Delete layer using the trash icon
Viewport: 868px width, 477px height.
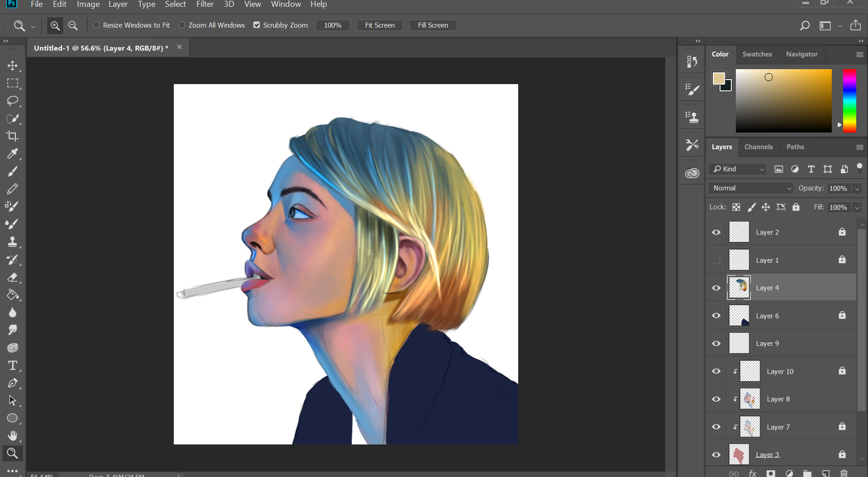(844, 473)
